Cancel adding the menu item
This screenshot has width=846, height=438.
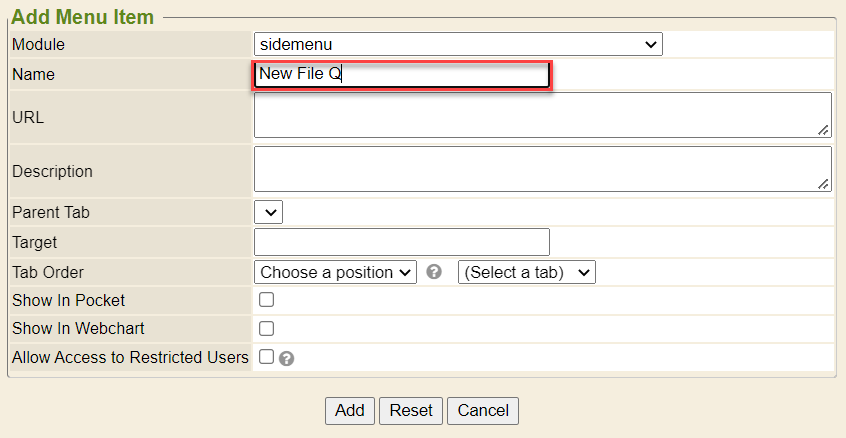pyautogui.click(x=483, y=410)
